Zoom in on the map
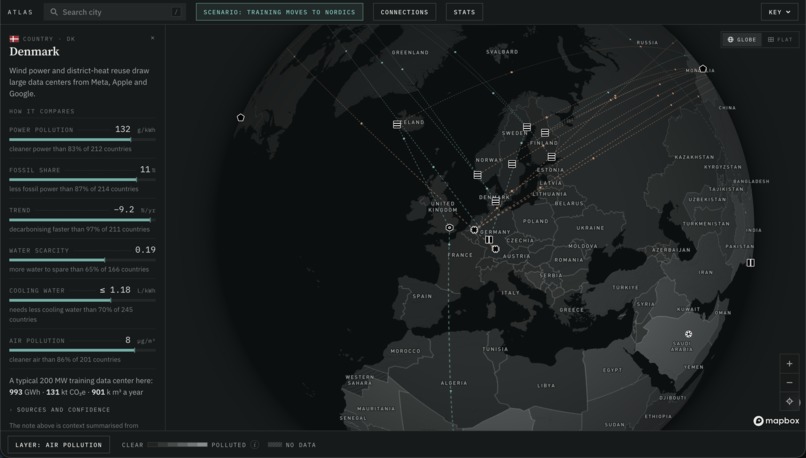Viewport: 806px width, 458px height. (x=790, y=363)
